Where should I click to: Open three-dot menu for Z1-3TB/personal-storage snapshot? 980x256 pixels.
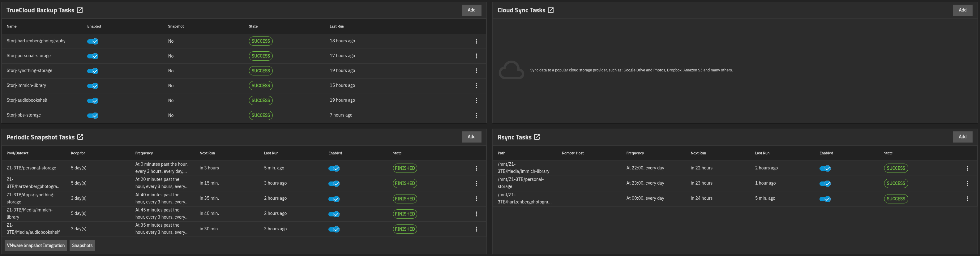click(x=476, y=168)
